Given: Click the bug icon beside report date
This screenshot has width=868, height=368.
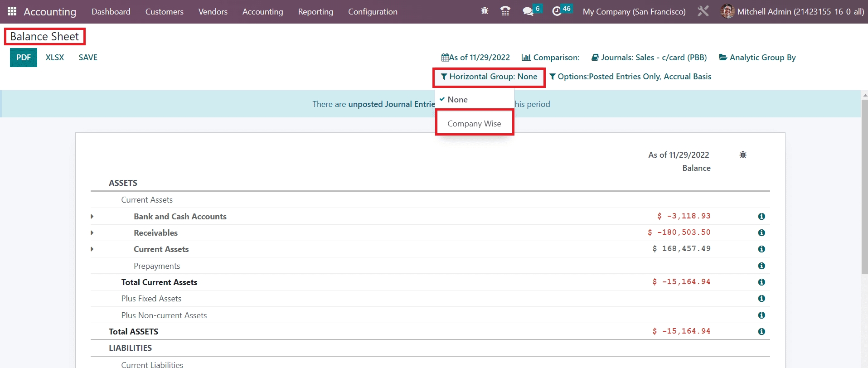Looking at the screenshot, I should coord(743,155).
